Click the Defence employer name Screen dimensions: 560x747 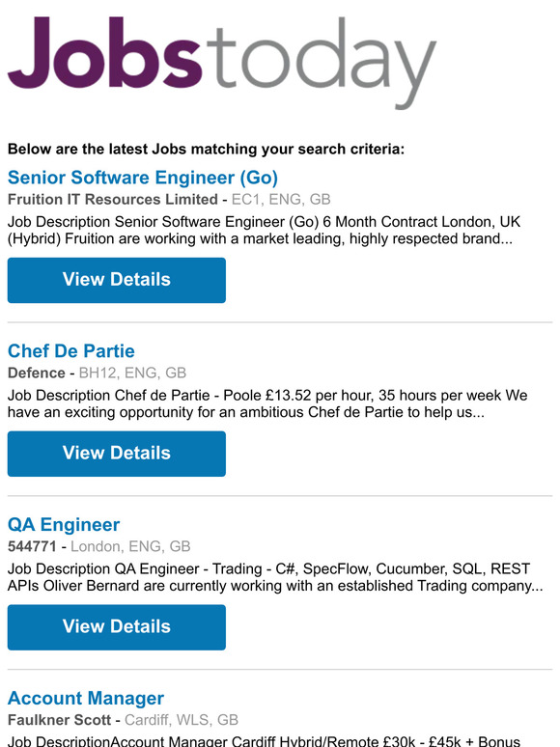37,373
